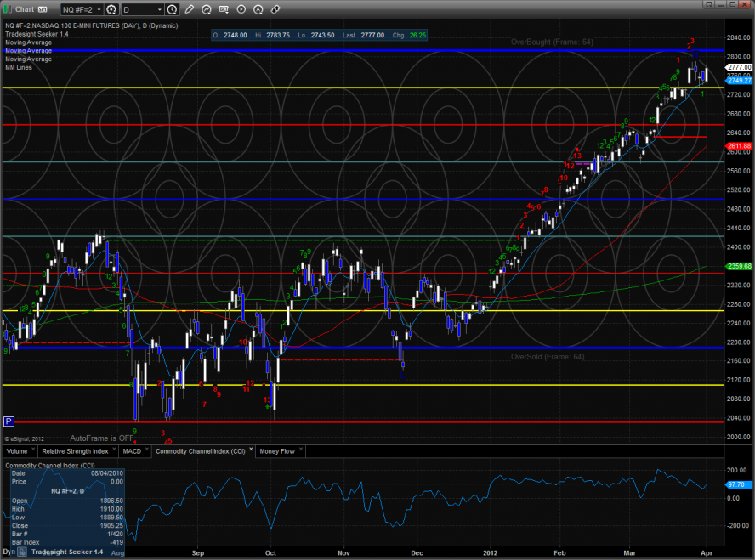The width and height of the screenshot is (755, 560).
Task: Select the pencil drawing tool
Action: coord(189,9)
